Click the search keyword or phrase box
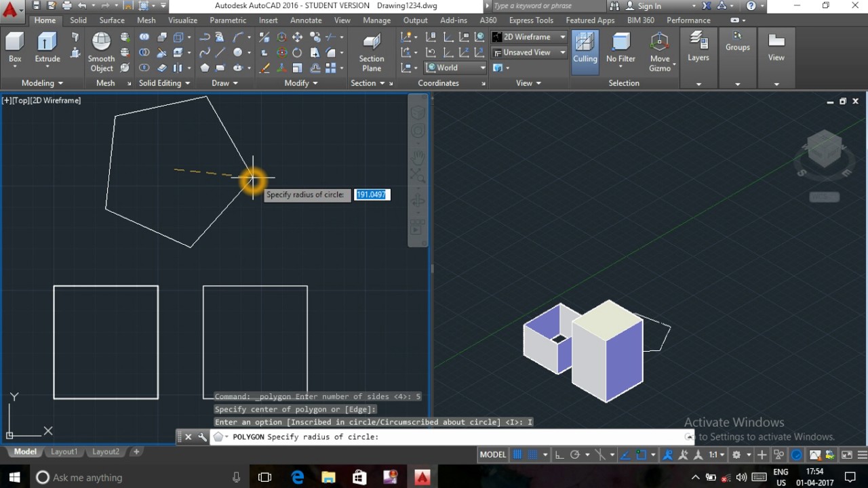 552,6
